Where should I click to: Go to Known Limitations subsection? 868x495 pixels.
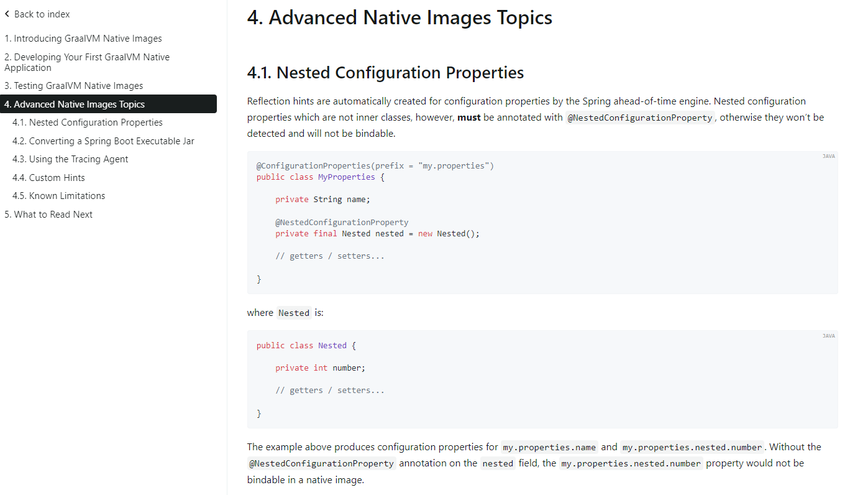[58, 196]
